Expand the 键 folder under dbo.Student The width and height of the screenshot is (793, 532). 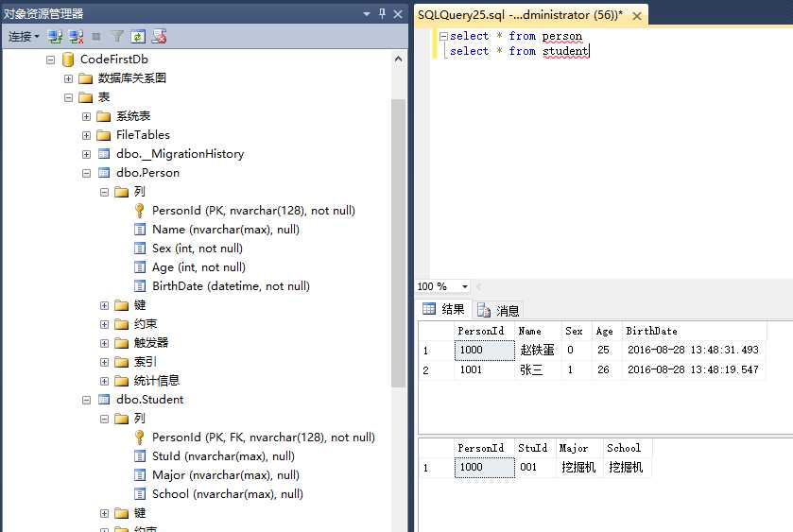click(104, 513)
